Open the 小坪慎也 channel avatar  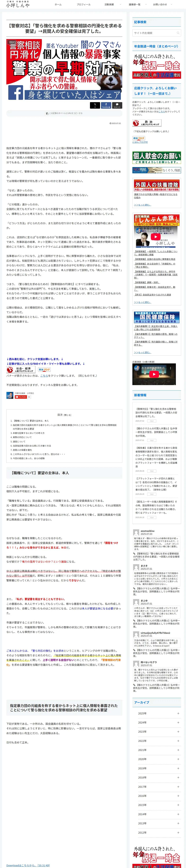[10, 395]
